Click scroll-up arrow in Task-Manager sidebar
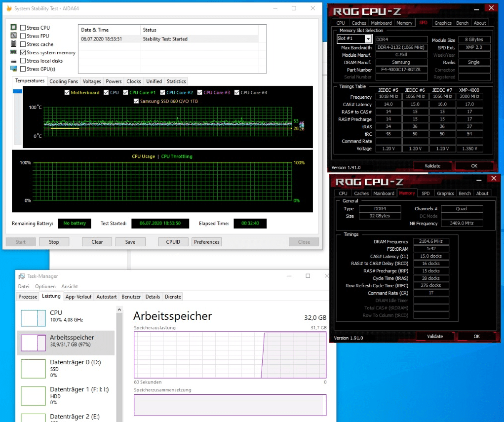The width and height of the screenshot is (504, 422). pyautogui.click(x=119, y=310)
